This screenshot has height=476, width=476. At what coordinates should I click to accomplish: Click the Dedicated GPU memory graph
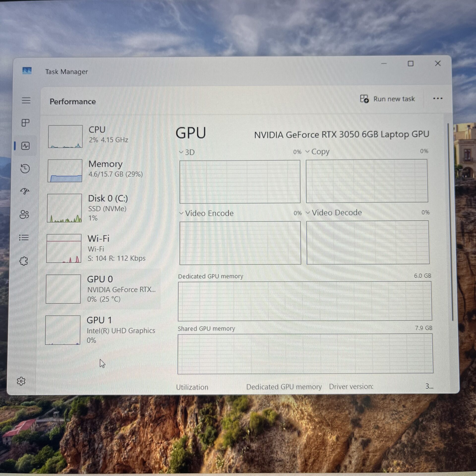[305, 301]
